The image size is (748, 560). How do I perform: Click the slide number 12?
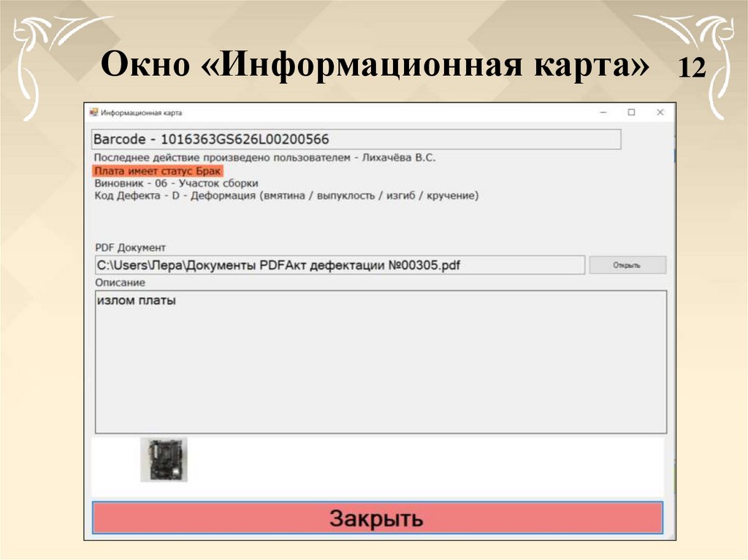point(692,67)
